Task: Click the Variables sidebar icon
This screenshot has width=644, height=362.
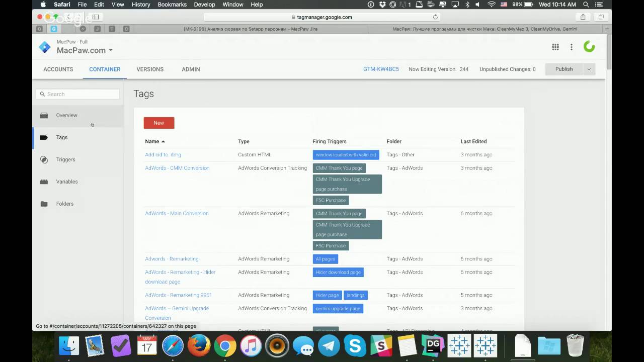Action: [44, 182]
